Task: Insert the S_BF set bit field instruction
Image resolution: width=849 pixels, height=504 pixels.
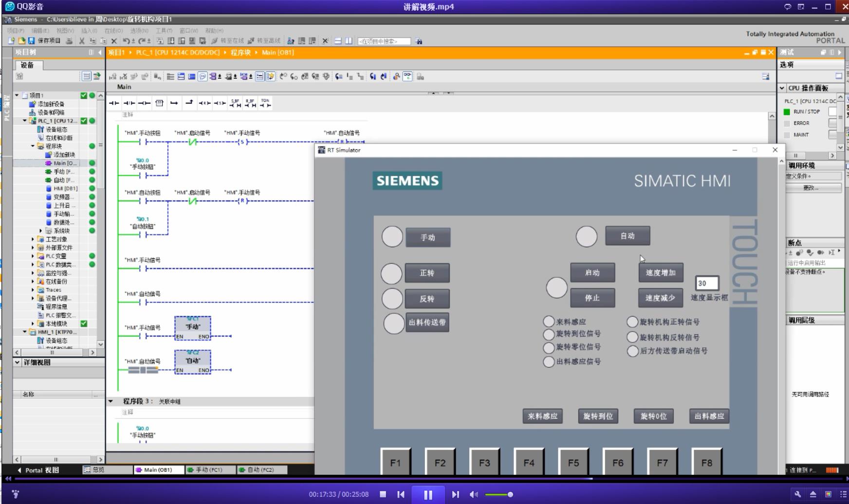Action: tap(235, 103)
